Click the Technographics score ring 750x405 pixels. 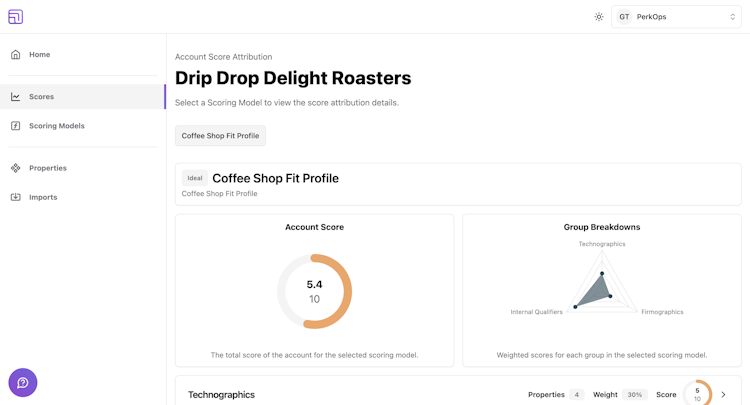point(697,394)
